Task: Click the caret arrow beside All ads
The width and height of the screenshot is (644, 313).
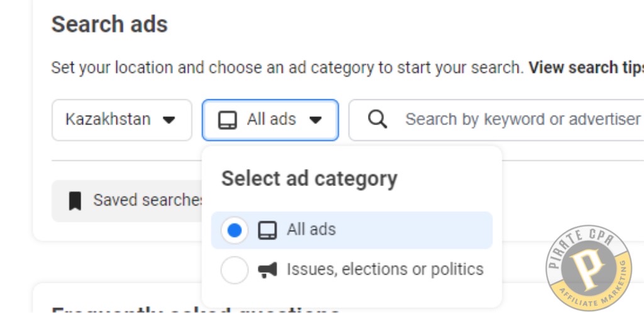Action: click(x=316, y=120)
